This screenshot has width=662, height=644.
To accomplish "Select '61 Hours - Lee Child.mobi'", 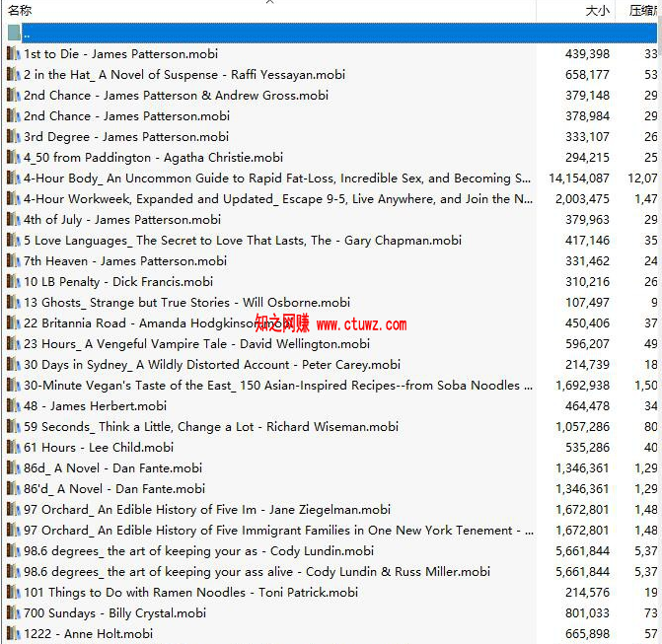I will 99,447.
